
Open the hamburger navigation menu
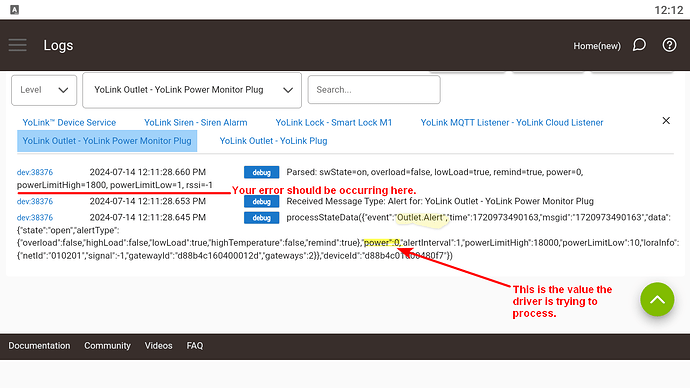[18, 45]
